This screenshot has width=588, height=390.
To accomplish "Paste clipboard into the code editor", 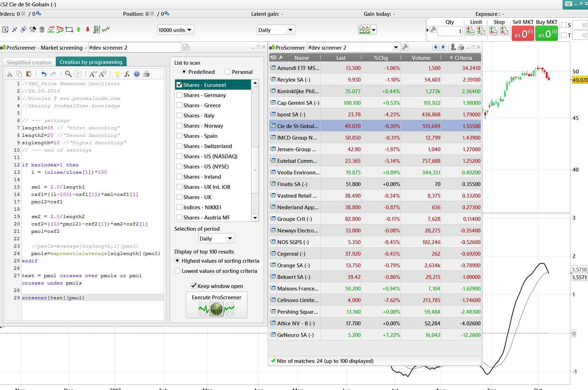I will [29, 74].
